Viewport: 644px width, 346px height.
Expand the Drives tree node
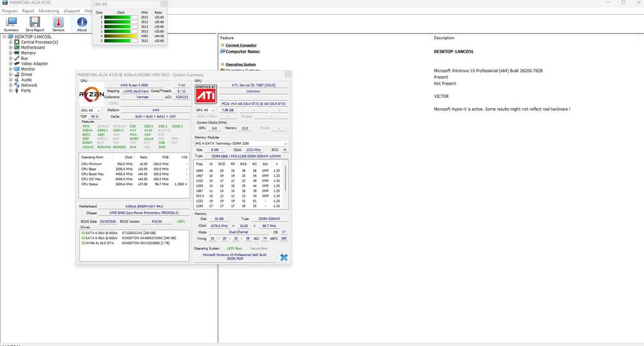(11, 74)
